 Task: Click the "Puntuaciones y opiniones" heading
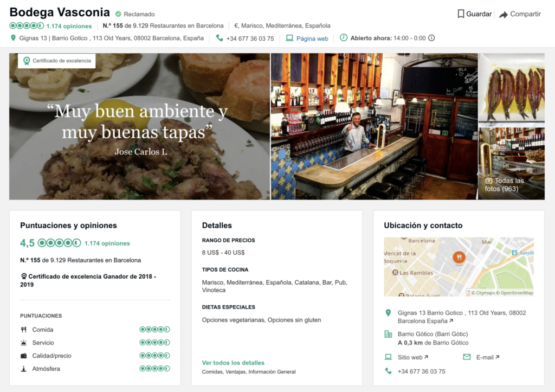click(x=68, y=225)
